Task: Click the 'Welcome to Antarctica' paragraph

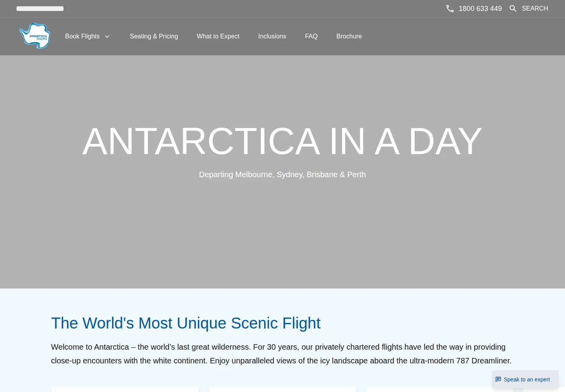Action: (x=281, y=354)
